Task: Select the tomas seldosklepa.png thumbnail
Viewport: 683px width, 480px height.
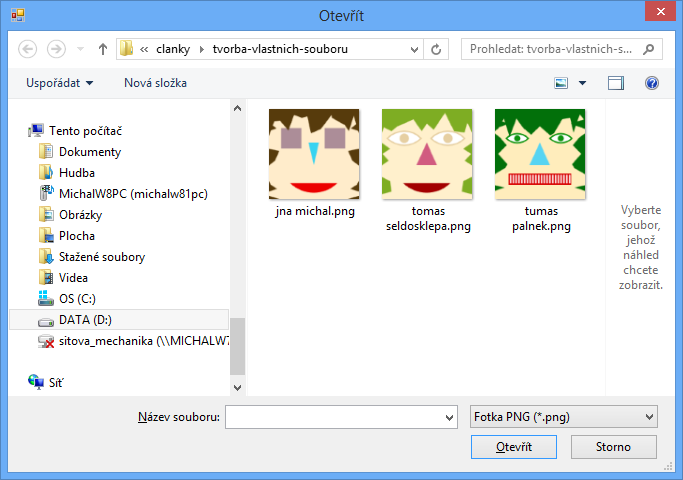Action: (x=427, y=154)
